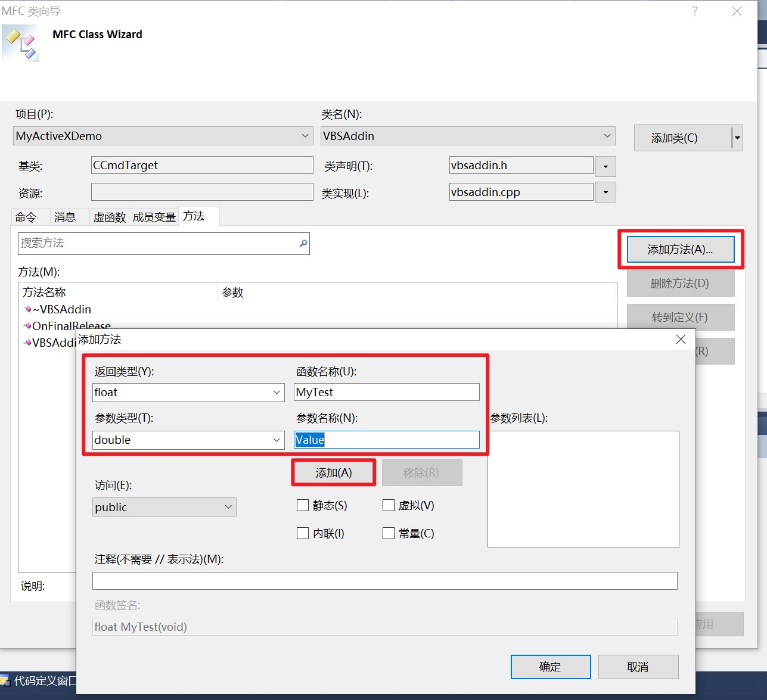
Task: Click the help question mark icon
Action: (x=695, y=11)
